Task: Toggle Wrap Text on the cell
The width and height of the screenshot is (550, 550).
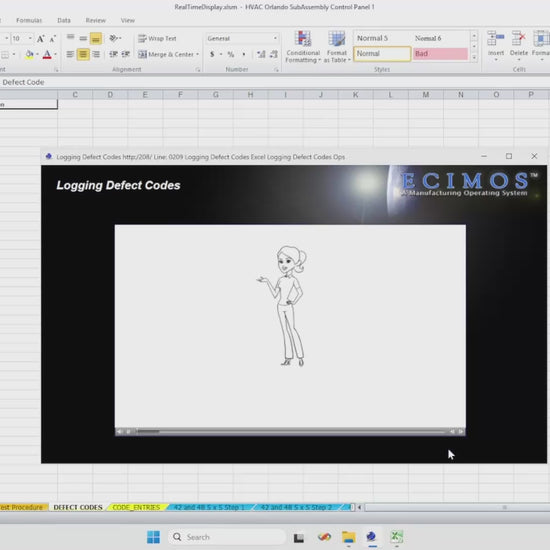Action: coord(157,39)
